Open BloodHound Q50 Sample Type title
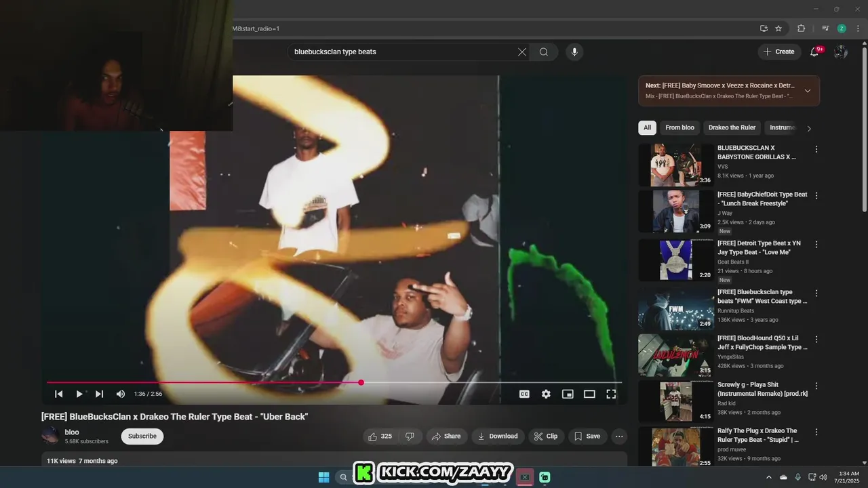Screen dimensions: 868x488 pos(762,342)
